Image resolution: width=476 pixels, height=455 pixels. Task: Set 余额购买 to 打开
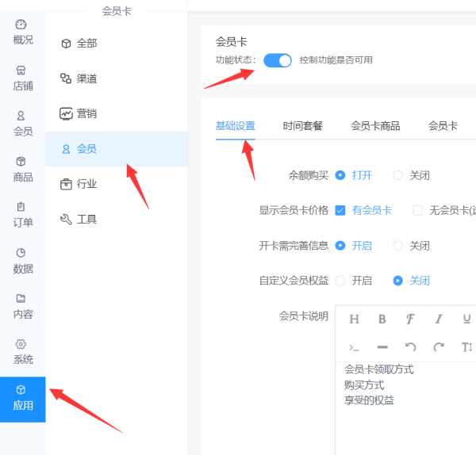click(x=354, y=175)
